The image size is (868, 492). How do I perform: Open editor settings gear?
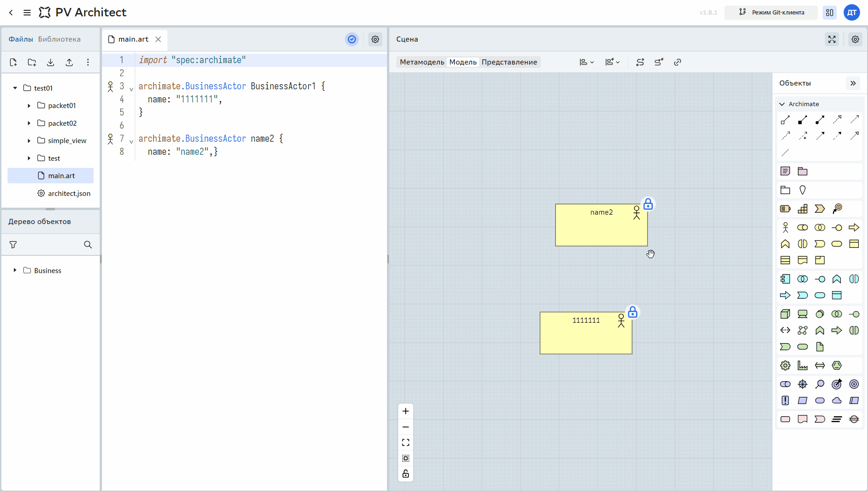[375, 39]
